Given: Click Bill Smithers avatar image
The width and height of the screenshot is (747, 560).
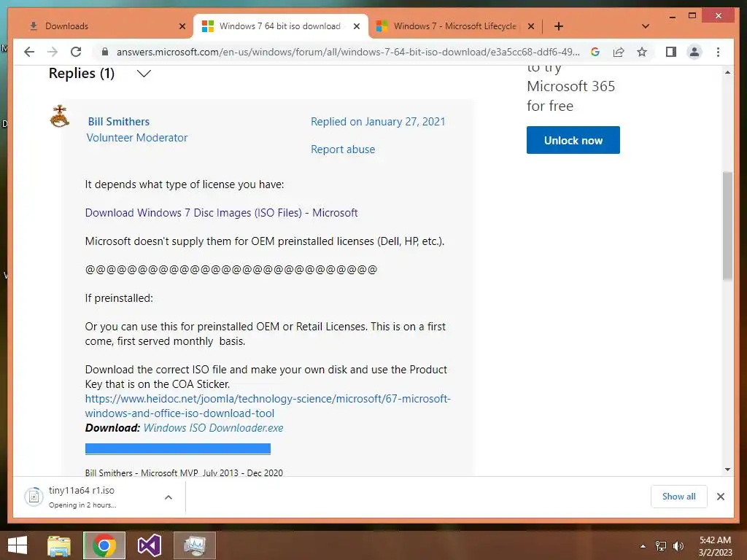Looking at the screenshot, I should click(x=60, y=116).
